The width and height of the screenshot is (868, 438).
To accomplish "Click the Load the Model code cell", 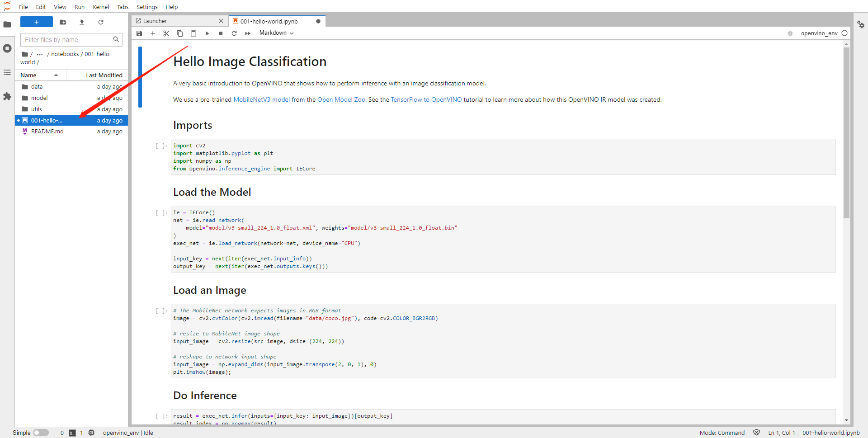I will coord(503,239).
